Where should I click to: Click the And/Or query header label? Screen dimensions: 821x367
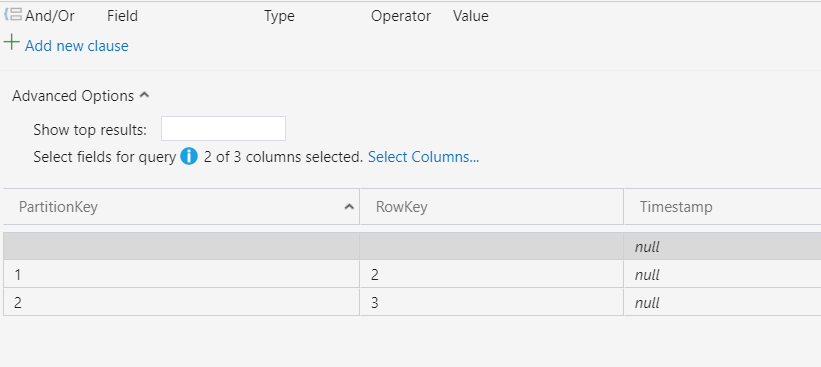coord(50,16)
